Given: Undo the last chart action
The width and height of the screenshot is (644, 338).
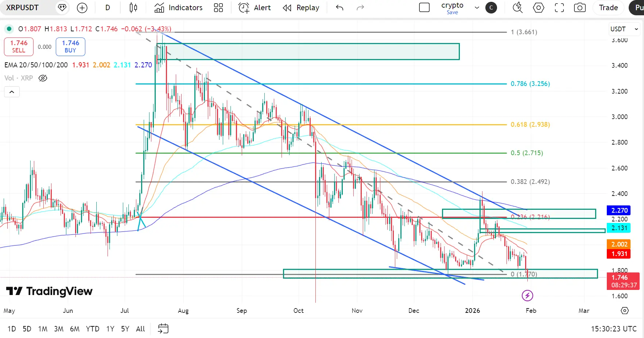Looking at the screenshot, I should click(x=340, y=8).
